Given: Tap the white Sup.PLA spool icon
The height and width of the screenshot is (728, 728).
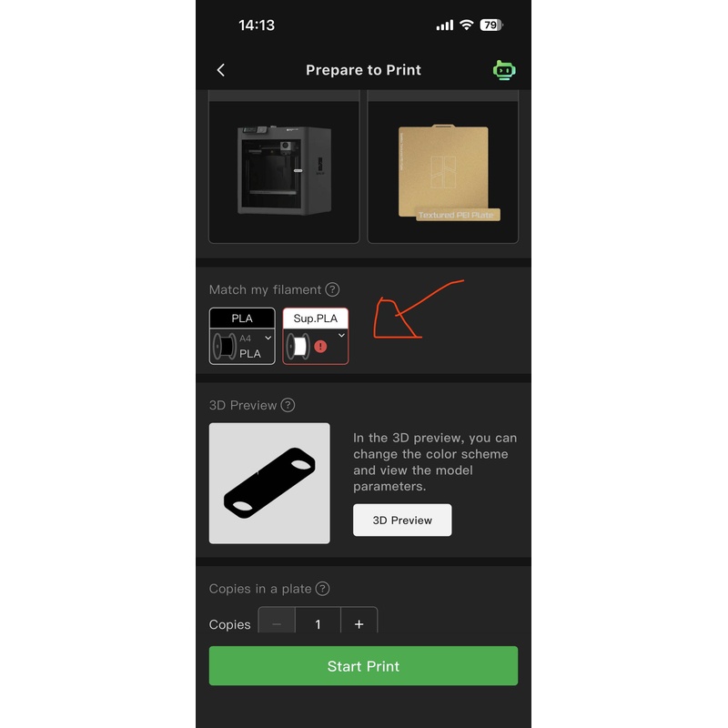Looking at the screenshot, I should [298, 346].
